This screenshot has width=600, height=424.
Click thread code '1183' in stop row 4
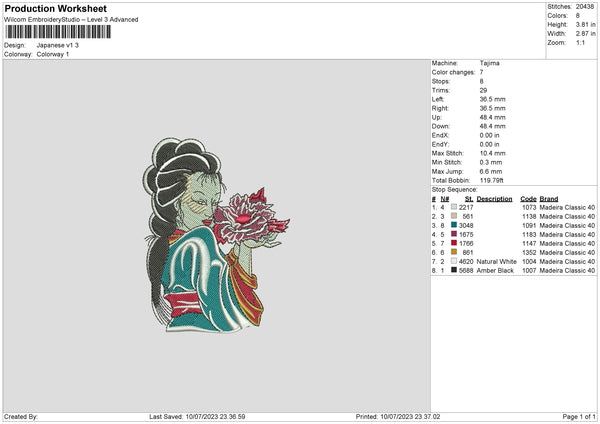[x=529, y=234]
